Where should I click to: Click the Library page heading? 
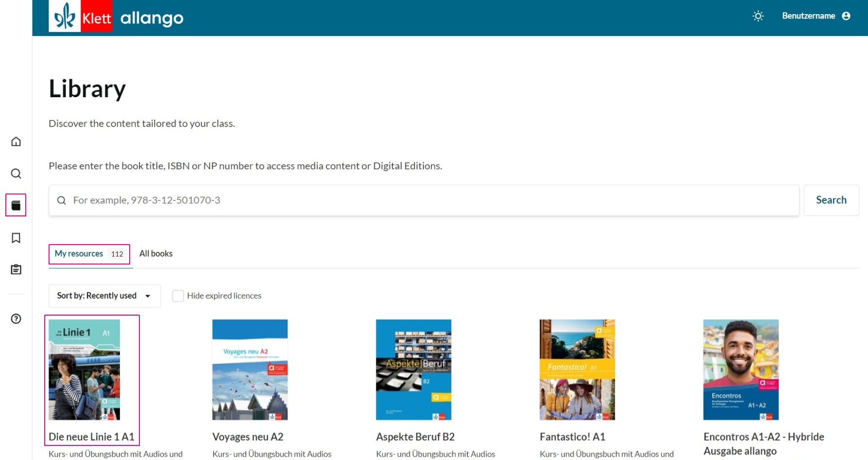point(87,89)
